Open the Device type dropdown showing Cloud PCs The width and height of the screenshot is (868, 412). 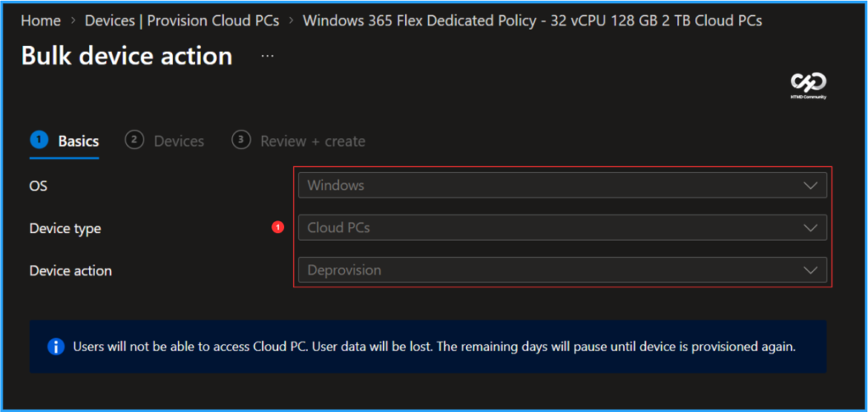563,227
